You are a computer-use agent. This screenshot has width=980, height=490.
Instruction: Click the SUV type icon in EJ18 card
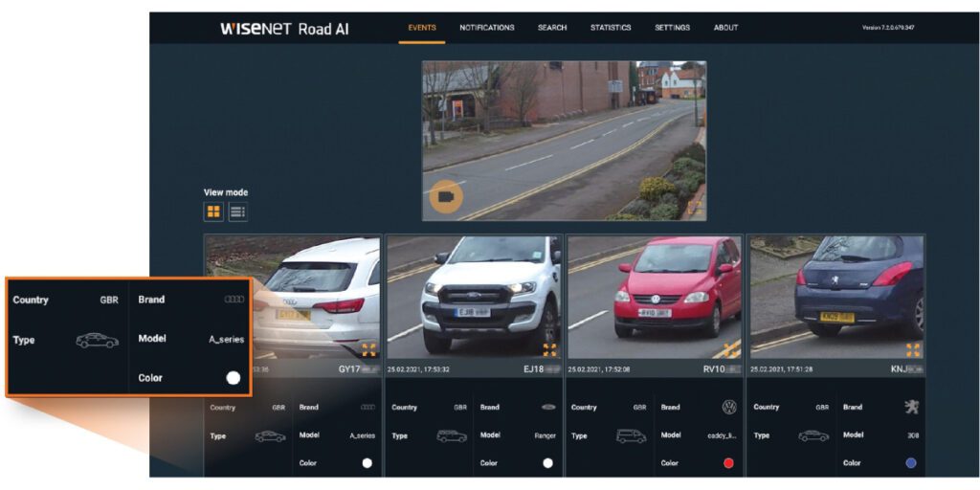point(452,436)
